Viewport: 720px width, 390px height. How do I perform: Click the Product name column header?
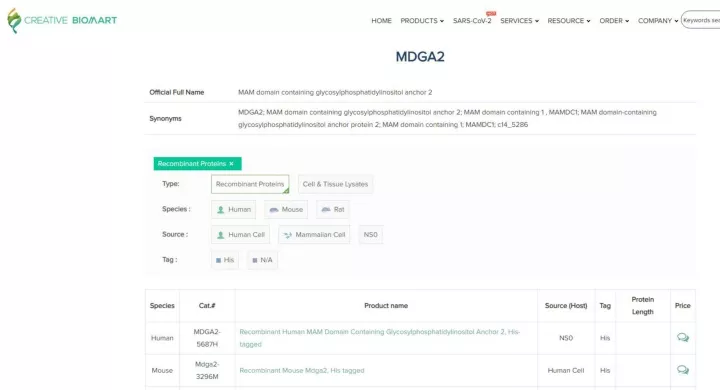click(x=386, y=305)
